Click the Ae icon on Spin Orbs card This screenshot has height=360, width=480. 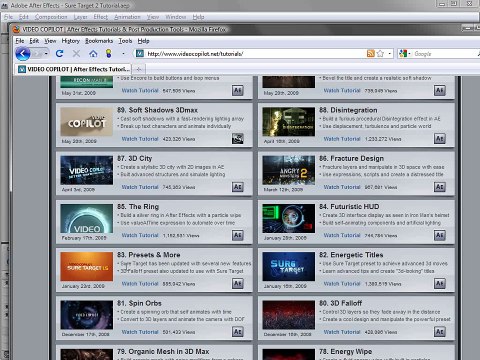click(238, 332)
